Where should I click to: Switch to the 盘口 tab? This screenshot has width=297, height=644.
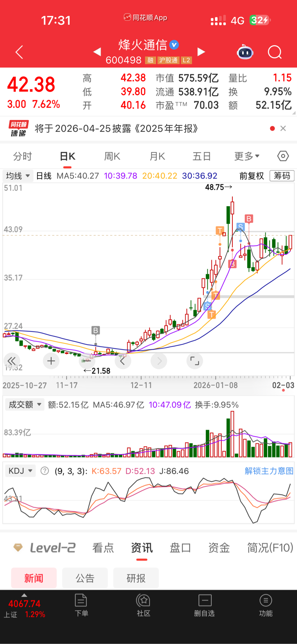click(180, 548)
